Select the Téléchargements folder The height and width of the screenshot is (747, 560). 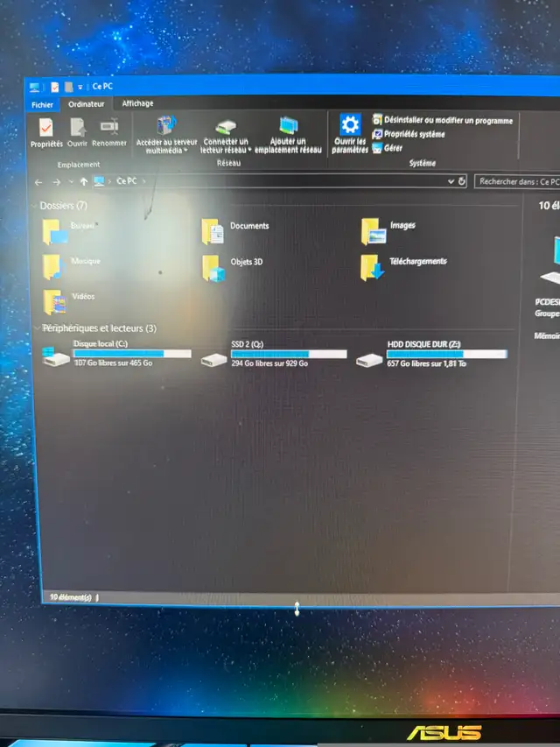403,267
